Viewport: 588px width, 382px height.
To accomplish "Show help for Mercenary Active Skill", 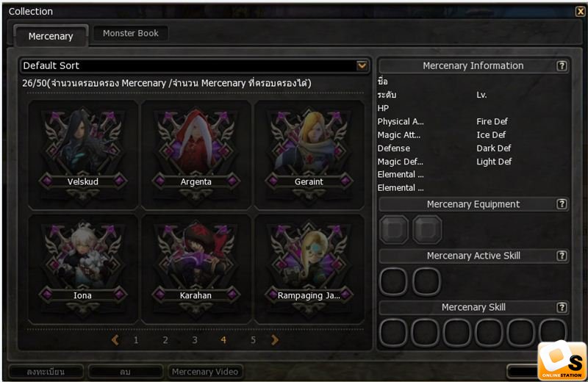I will click(562, 256).
